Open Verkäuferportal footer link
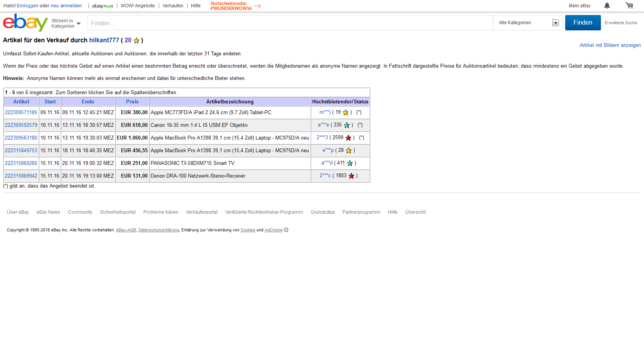The image size is (644, 349). click(201, 212)
